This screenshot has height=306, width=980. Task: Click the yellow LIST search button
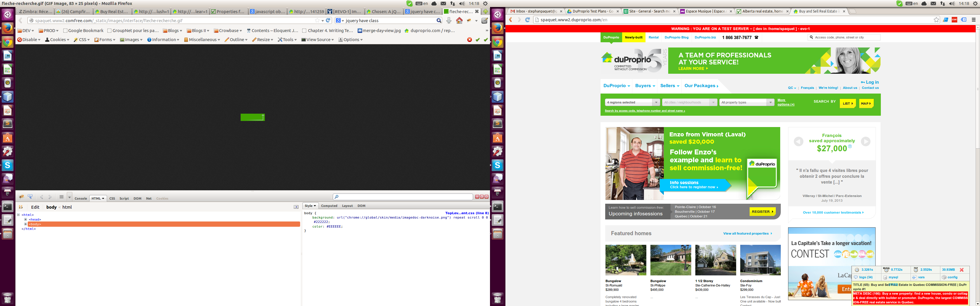[x=848, y=103]
